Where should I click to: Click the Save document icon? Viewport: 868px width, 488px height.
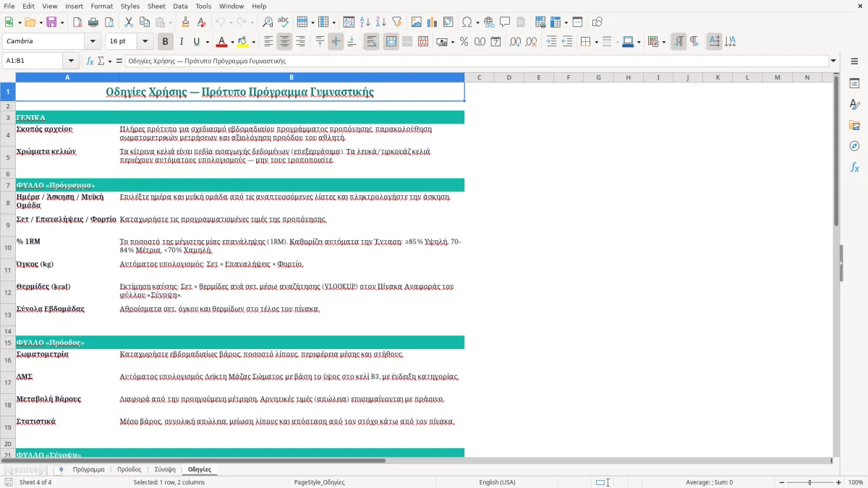(51, 22)
